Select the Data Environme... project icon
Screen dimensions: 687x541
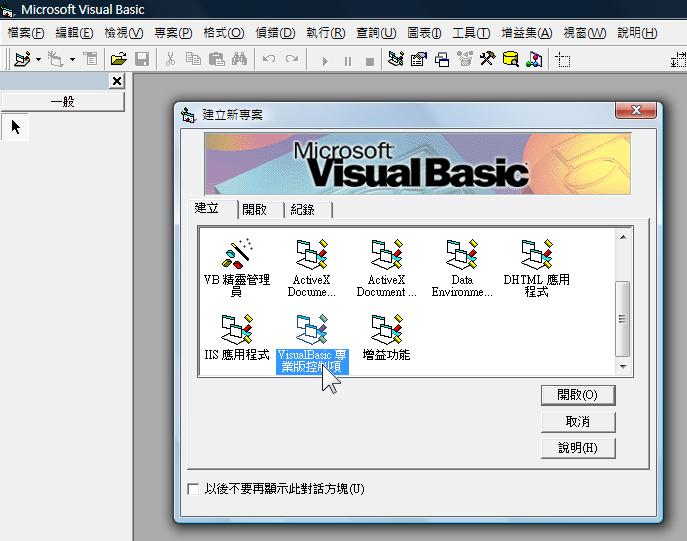click(x=462, y=268)
